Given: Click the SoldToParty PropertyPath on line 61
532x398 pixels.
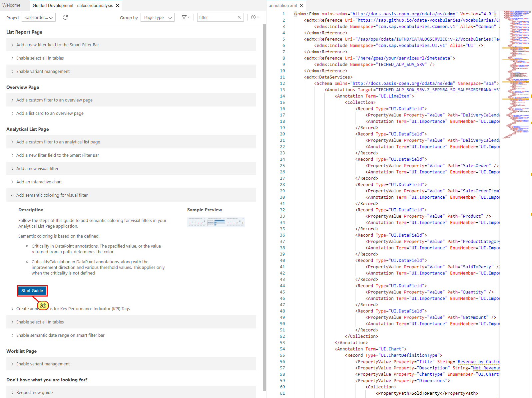Looking at the screenshot, I should click(x=426, y=393).
